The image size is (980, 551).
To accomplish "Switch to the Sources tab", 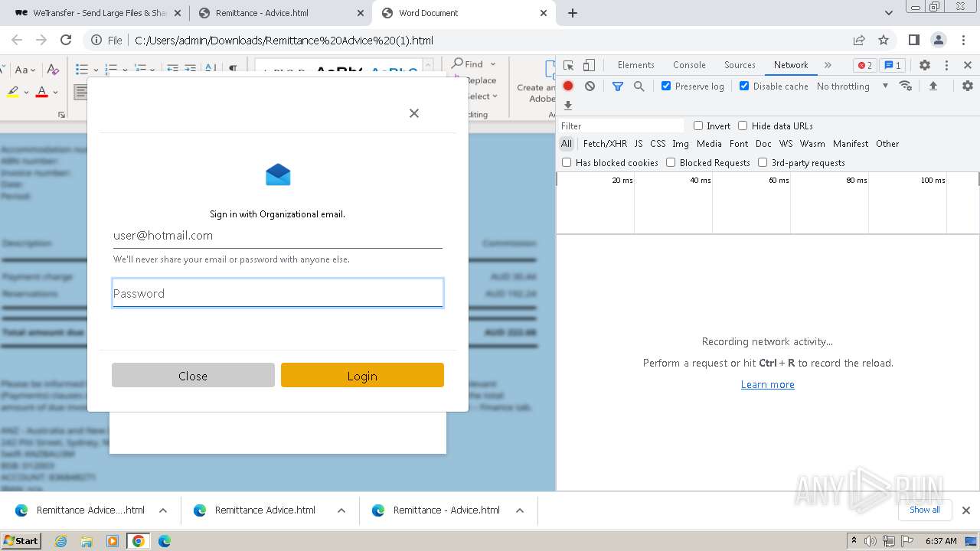I will [740, 65].
